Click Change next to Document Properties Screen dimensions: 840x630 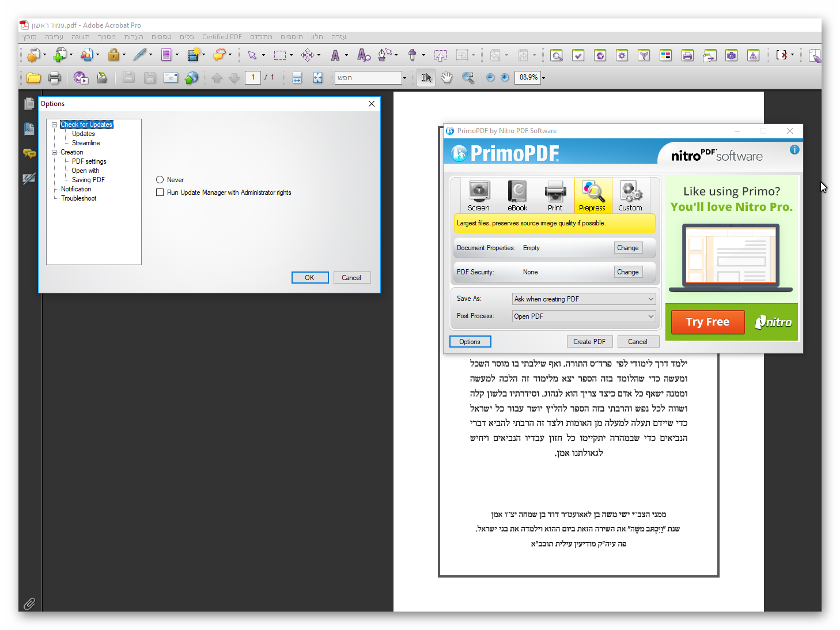pyautogui.click(x=628, y=248)
